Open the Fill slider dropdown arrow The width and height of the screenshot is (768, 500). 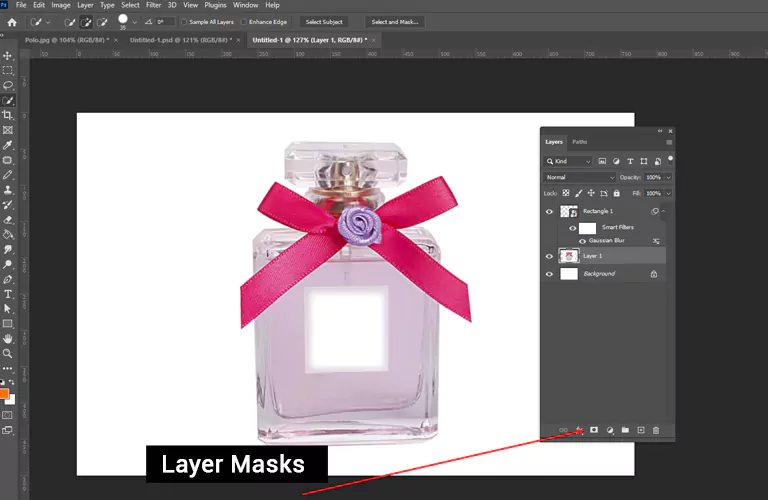[x=668, y=193]
